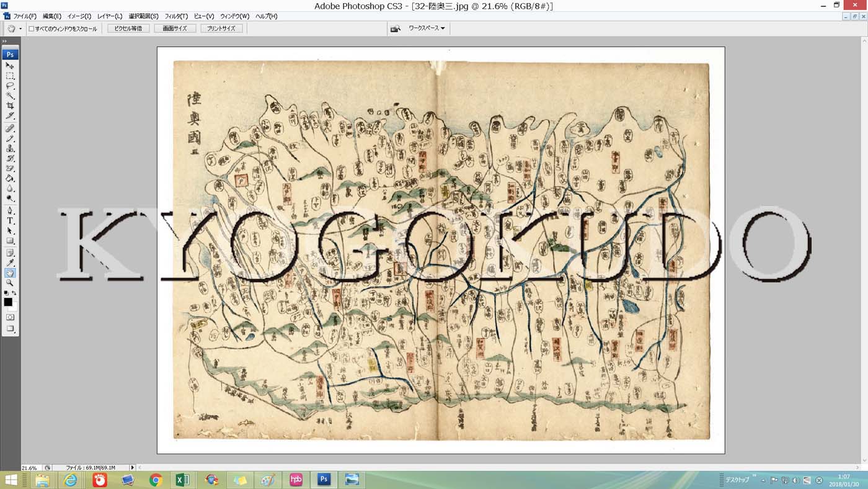The height and width of the screenshot is (489, 868).
Task: Click the status bar preview icon beside zoom
Action: pyautogui.click(x=48, y=467)
